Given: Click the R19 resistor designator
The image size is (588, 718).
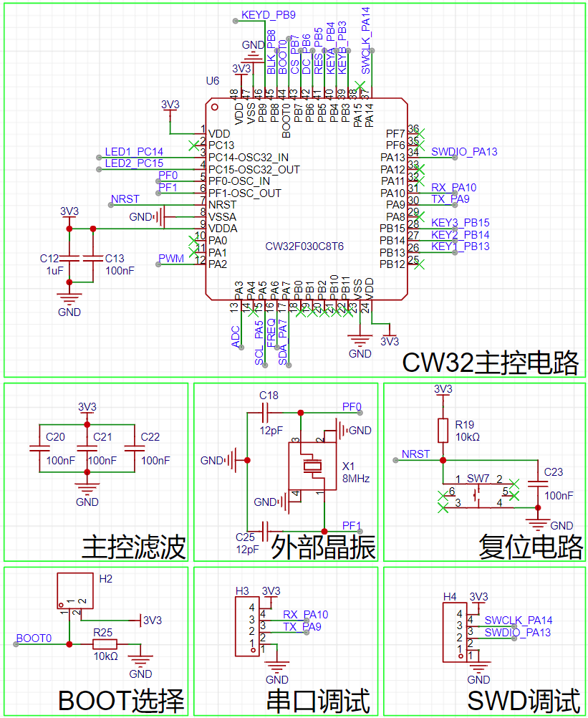Looking at the screenshot, I should 464,424.
